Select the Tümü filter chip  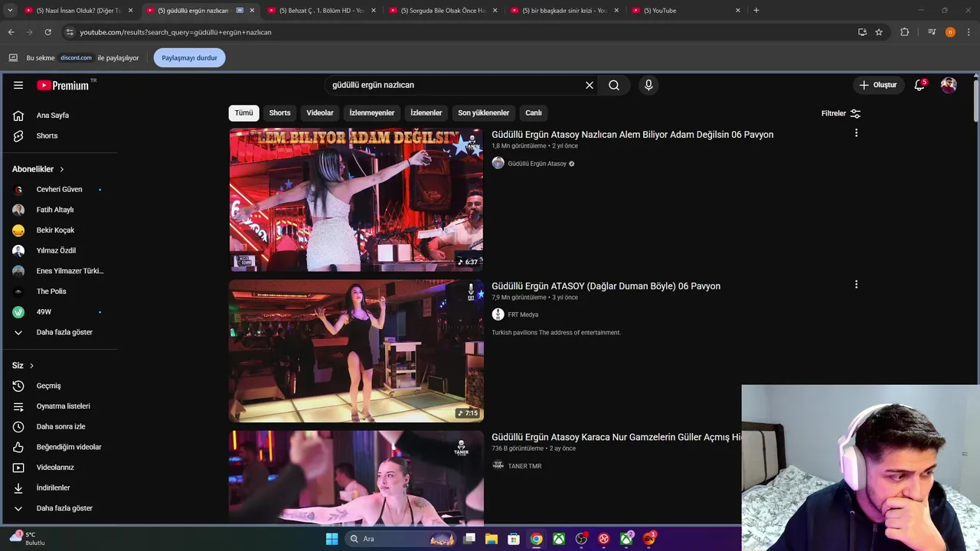click(x=243, y=113)
